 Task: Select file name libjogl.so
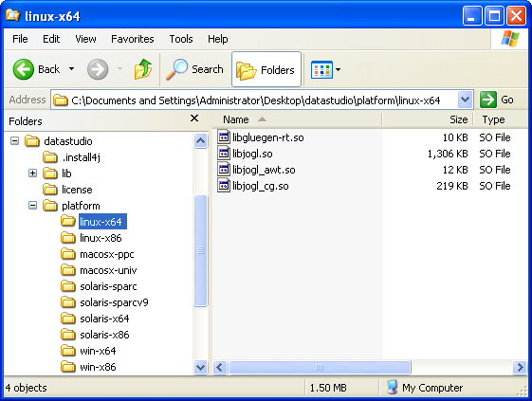[x=252, y=154]
